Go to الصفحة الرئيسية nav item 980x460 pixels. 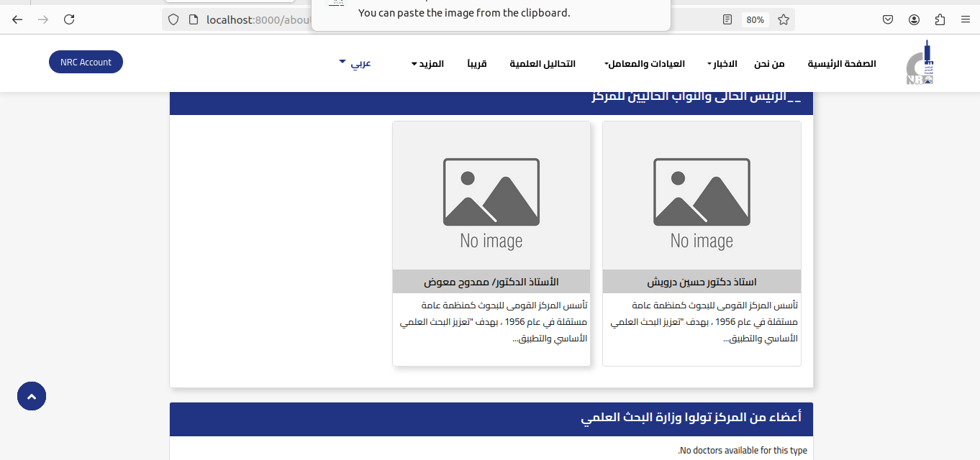tap(841, 64)
